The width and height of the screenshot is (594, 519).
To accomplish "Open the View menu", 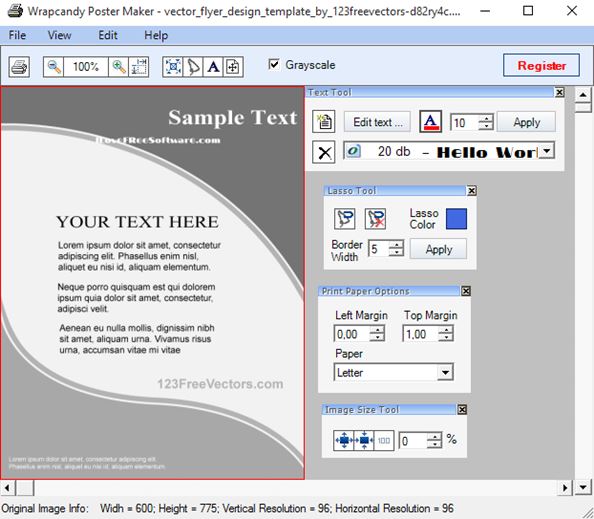I will pyautogui.click(x=59, y=35).
